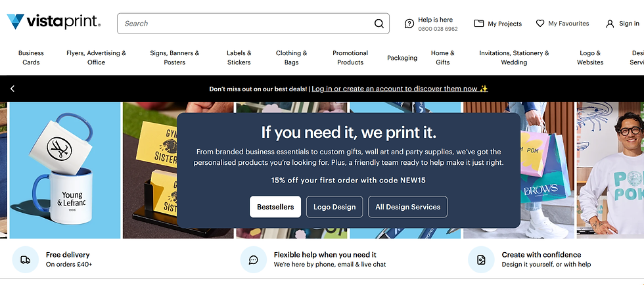This screenshot has width=644, height=285.
Task: Click Flexible help when you need it heading
Action: tap(325, 255)
